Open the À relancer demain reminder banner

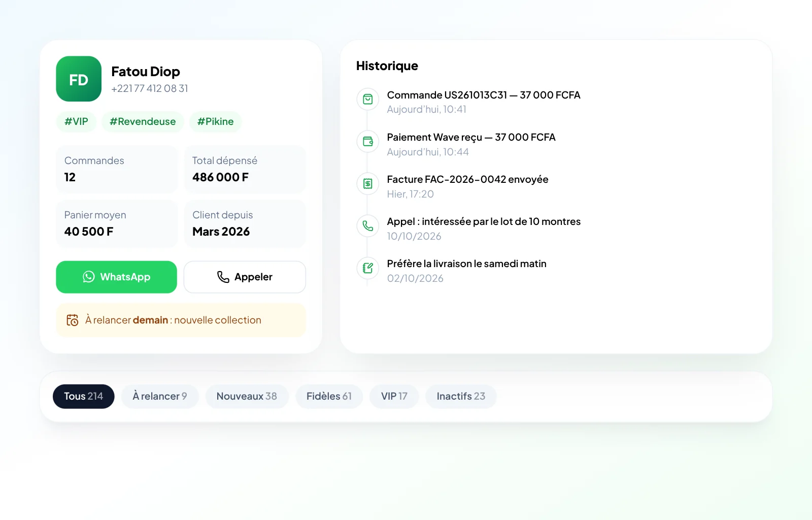[181, 320]
